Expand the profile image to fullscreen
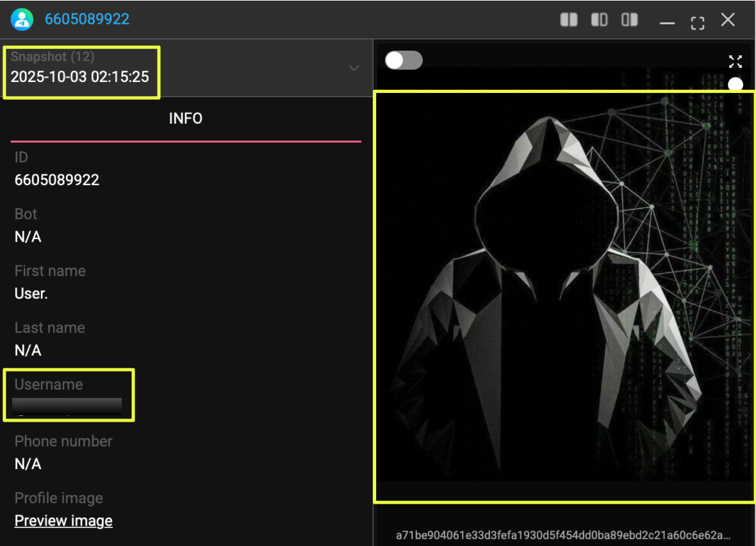Viewport: 756px width, 546px height. click(735, 62)
